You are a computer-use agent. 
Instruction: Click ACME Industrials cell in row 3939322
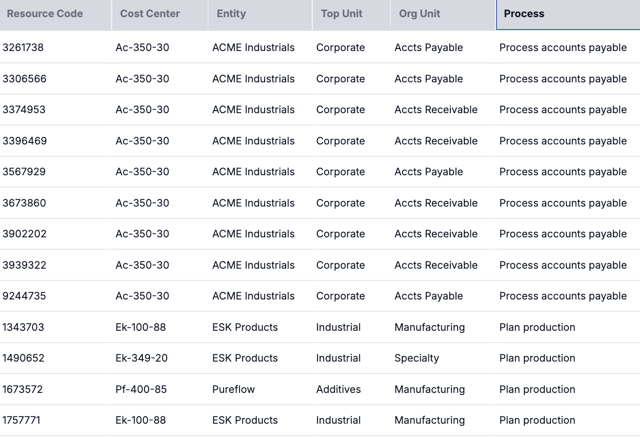253,265
